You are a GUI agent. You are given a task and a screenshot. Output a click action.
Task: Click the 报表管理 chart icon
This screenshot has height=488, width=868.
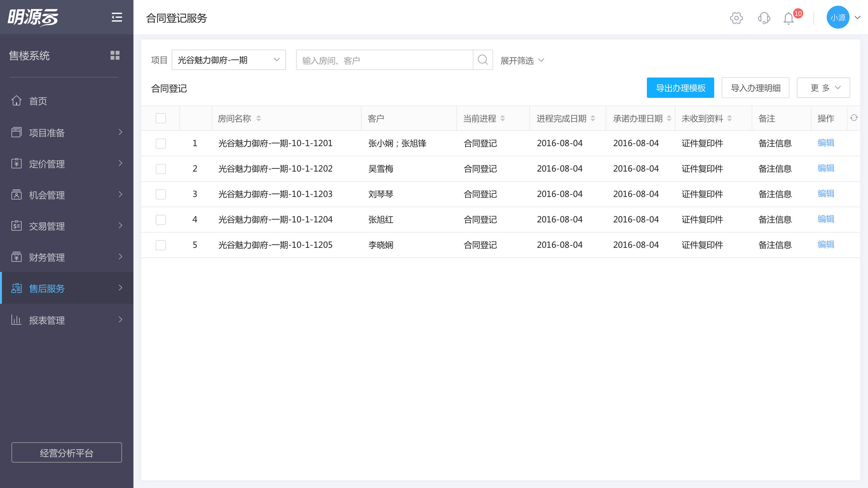[x=17, y=320]
